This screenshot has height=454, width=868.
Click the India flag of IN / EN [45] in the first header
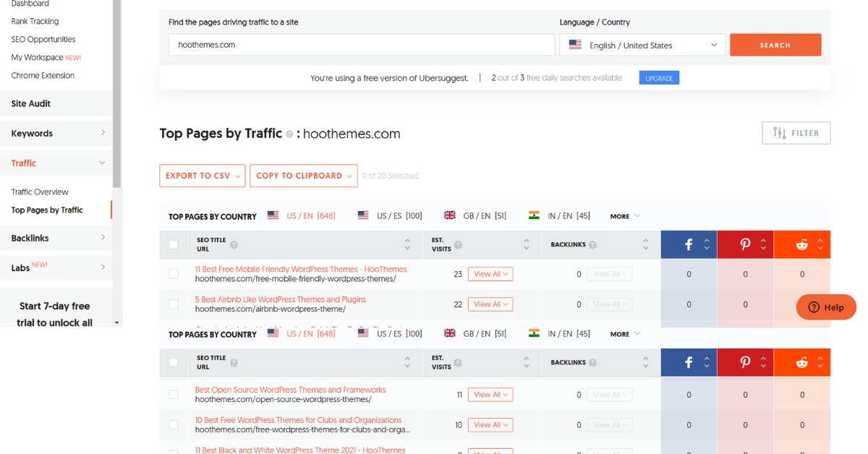(534, 215)
